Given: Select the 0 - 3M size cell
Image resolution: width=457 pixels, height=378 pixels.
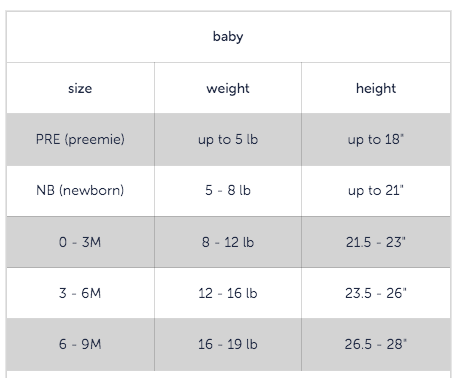Looking at the screenshot, I should (x=80, y=242).
